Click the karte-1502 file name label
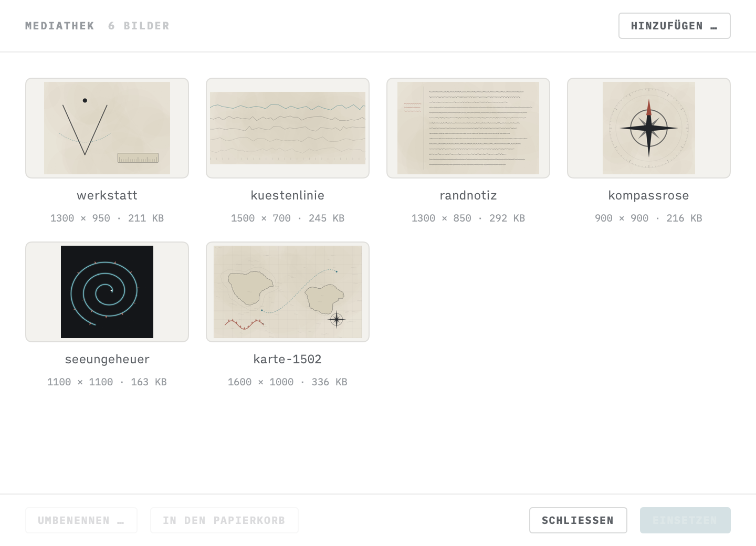 pyautogui.click(x=288, y=359)
